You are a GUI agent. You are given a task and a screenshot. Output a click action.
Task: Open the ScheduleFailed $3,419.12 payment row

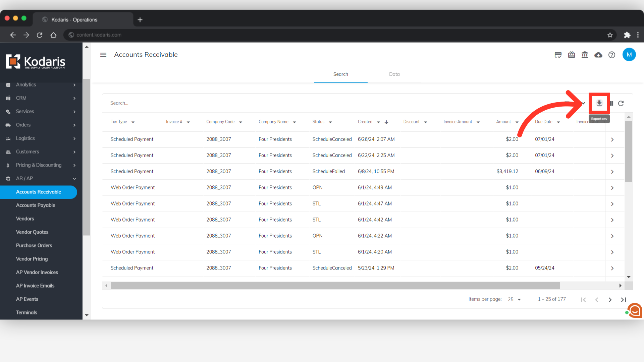pos(612,172)
